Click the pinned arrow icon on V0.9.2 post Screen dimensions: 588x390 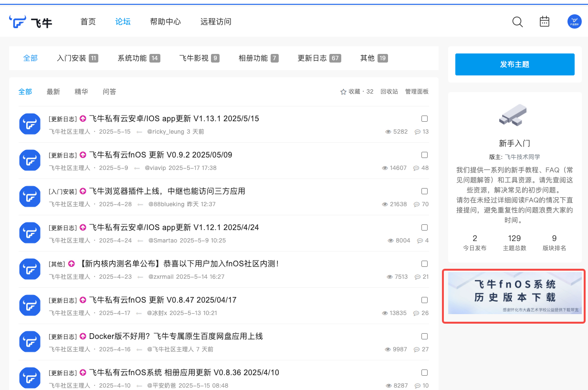(83, 155)
